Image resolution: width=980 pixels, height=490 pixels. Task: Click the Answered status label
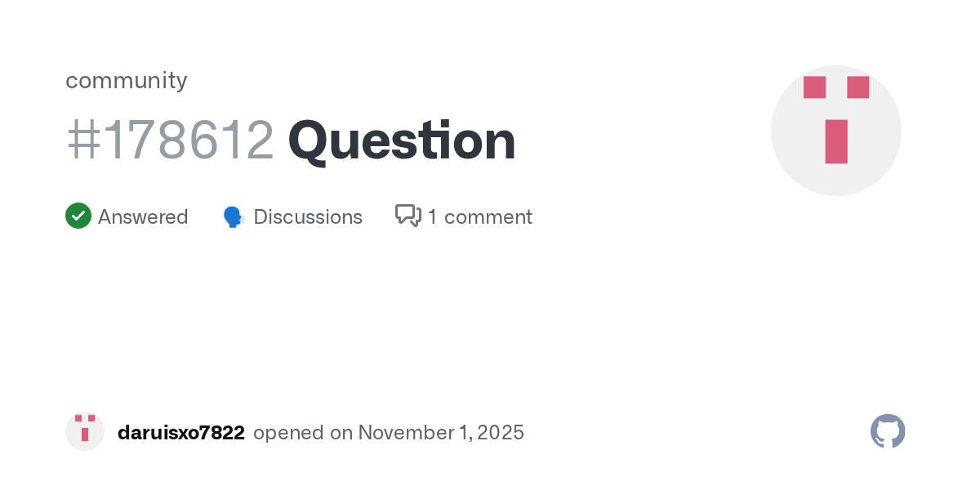[143, 217]
